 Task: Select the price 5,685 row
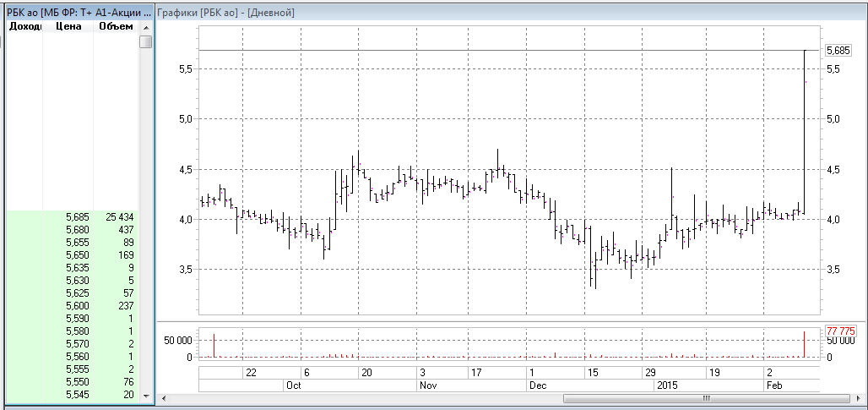pyautogui.click(x=72, y=217)
